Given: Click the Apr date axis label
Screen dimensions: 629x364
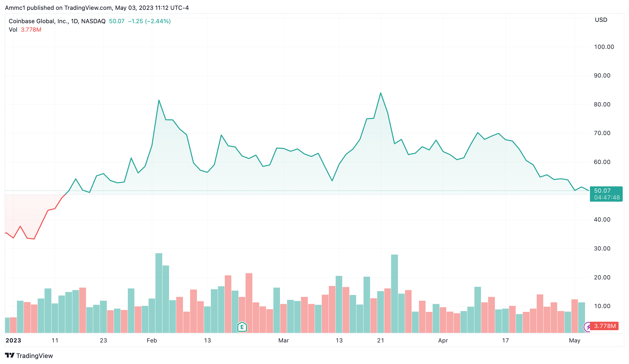Looking at the screenshot, I should (443, 340).
